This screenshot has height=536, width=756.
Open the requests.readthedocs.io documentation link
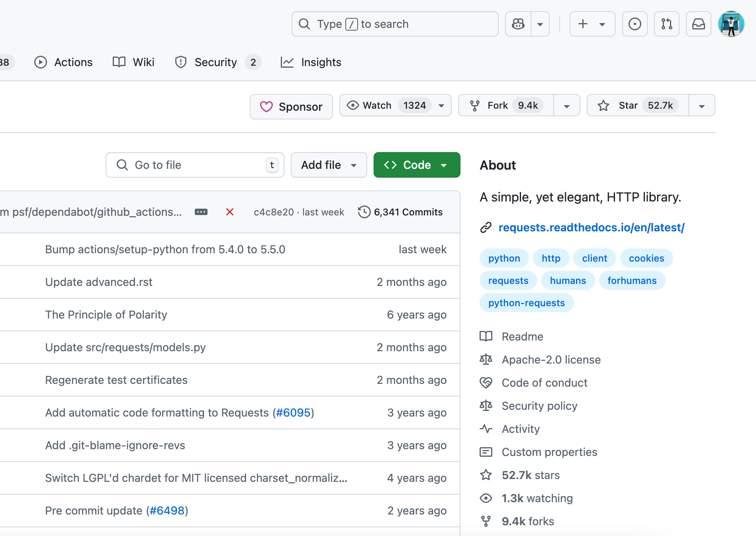591,227
